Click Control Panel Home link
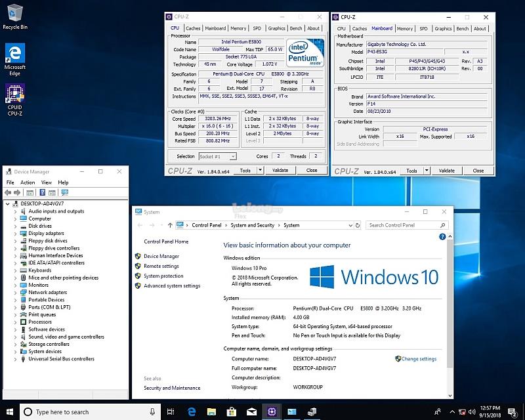 (166, 241)
